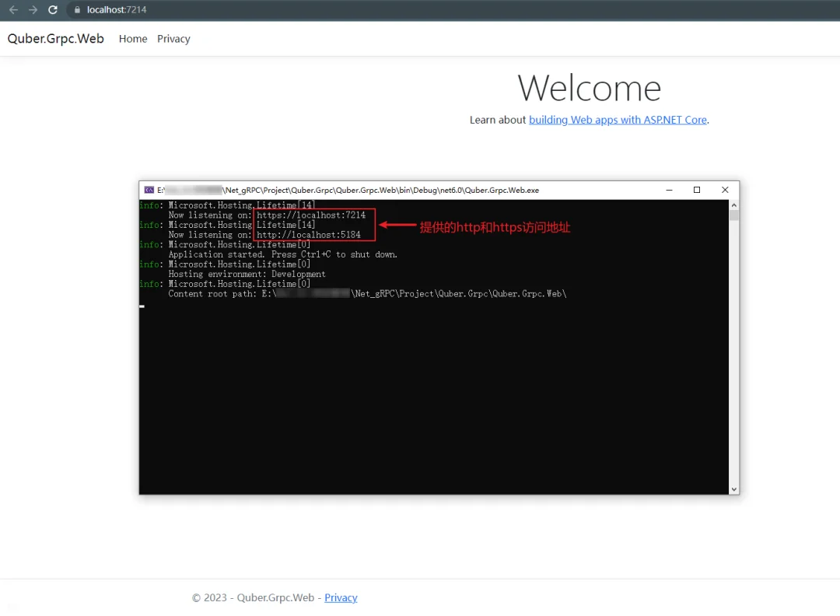Click the console scrollbar up arrow

coord(734,205)
